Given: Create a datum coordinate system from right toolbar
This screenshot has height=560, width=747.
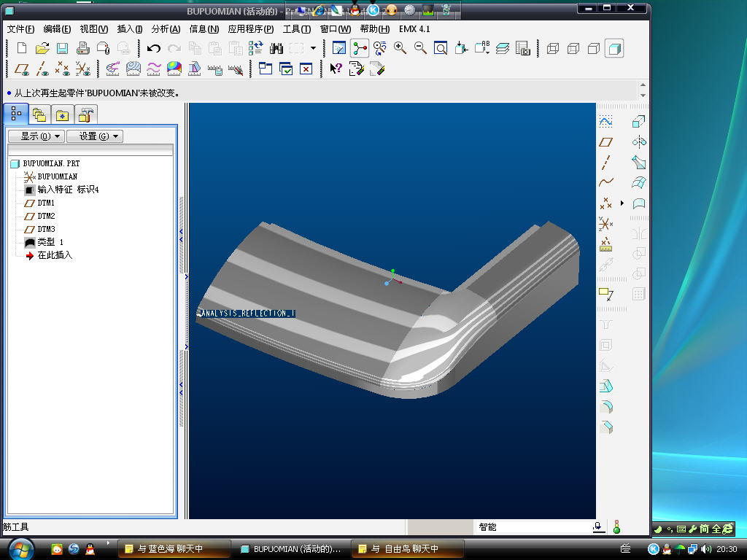Looking at the screenshot, I should pos(606,224).
